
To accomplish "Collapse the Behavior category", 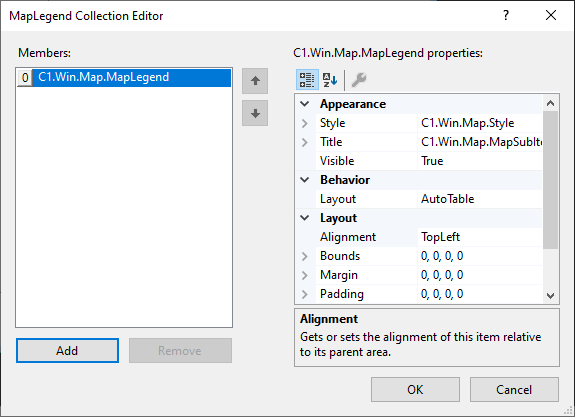I will [x=305, y=180].
